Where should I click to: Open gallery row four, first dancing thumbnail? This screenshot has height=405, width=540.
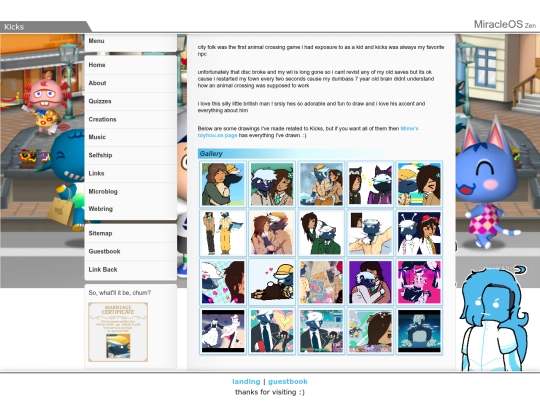223,331
